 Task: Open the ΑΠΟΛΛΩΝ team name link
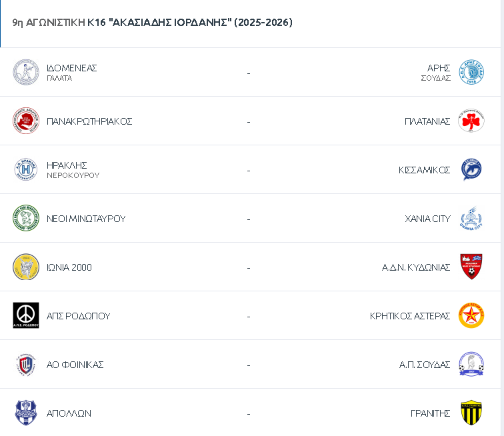(69, 413)
